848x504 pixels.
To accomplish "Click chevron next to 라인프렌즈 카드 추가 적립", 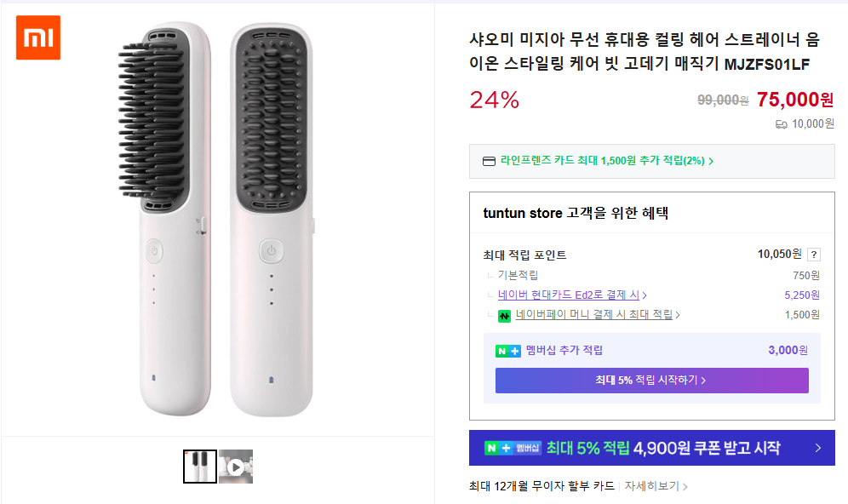I will (711, 161).
